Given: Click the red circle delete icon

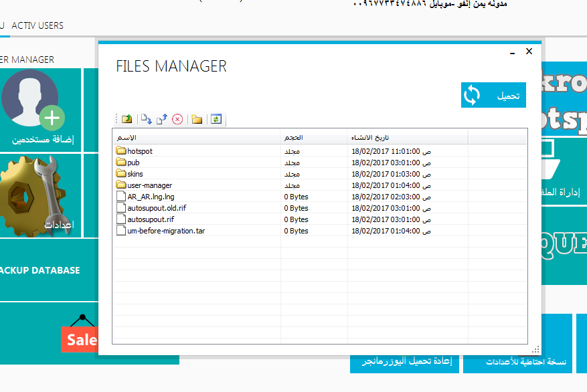Looking at the screenshot, I should tap(177, 119).
